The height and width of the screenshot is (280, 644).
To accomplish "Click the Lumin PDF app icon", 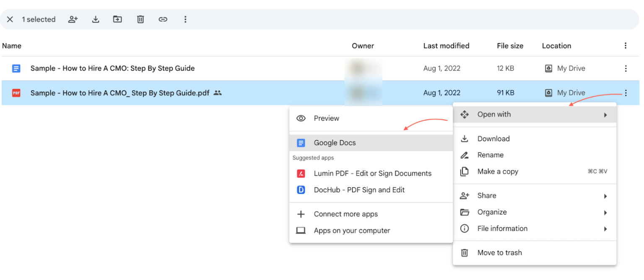I will 301,173.
